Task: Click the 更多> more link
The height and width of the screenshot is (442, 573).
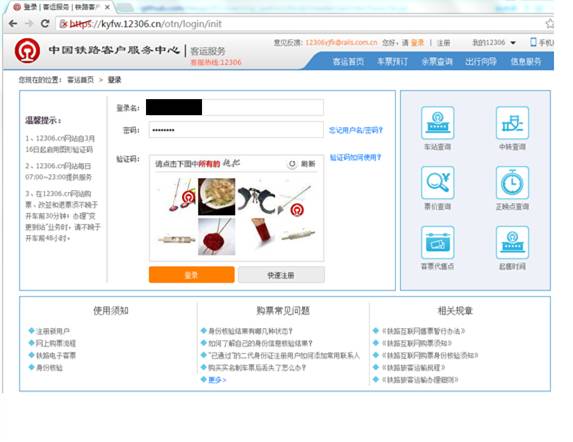Action: pos(217,380)
